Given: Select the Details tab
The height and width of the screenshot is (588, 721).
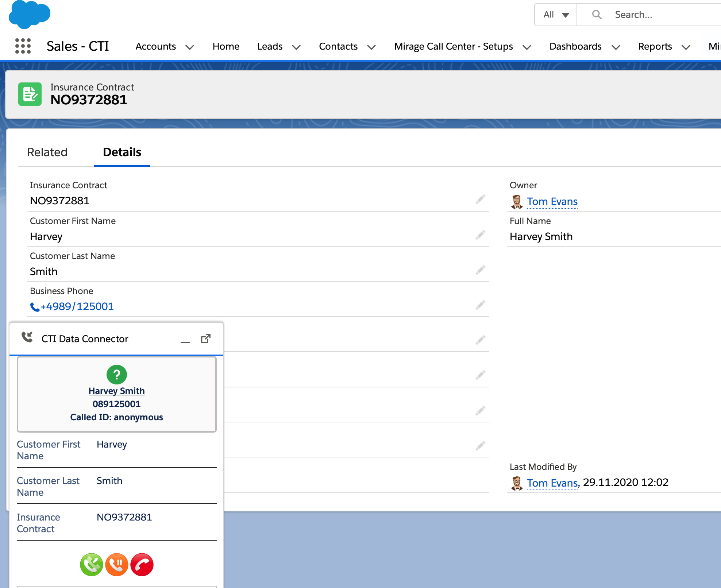Looking at the screenshot, I should click(x=122, y=152).
